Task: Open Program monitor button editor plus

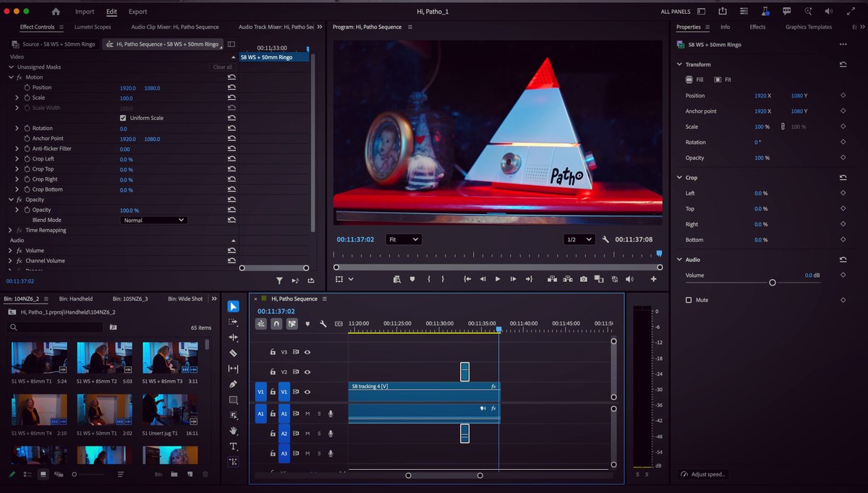Action: [x=654, y=279]
